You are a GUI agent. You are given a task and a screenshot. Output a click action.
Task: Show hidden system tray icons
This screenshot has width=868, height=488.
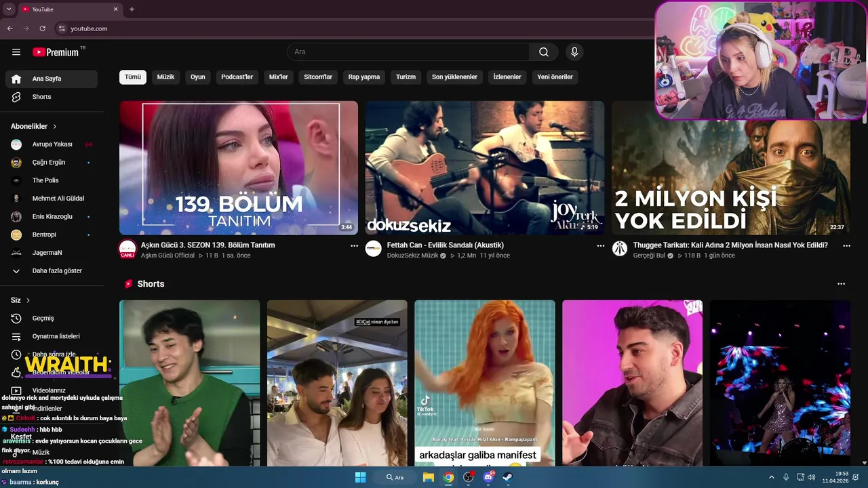point(771,477)
